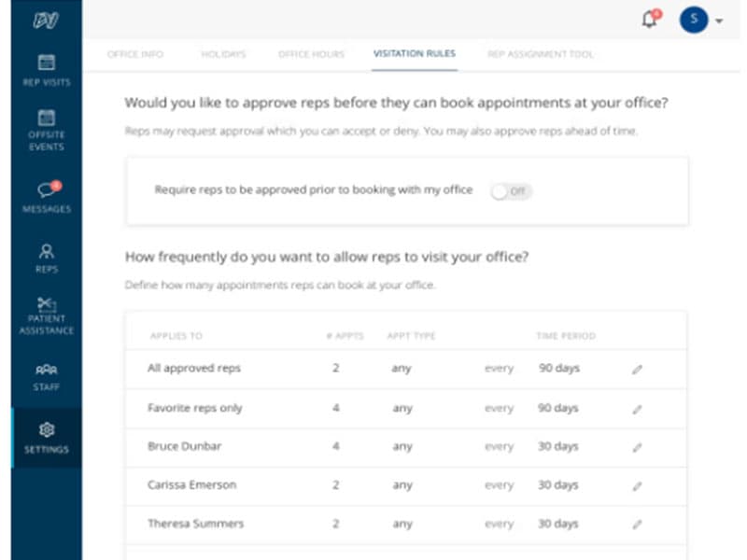The image size is (747, 560).
Task: Expand the user account dropdown arrow
Action: click(x=719, y=21)
